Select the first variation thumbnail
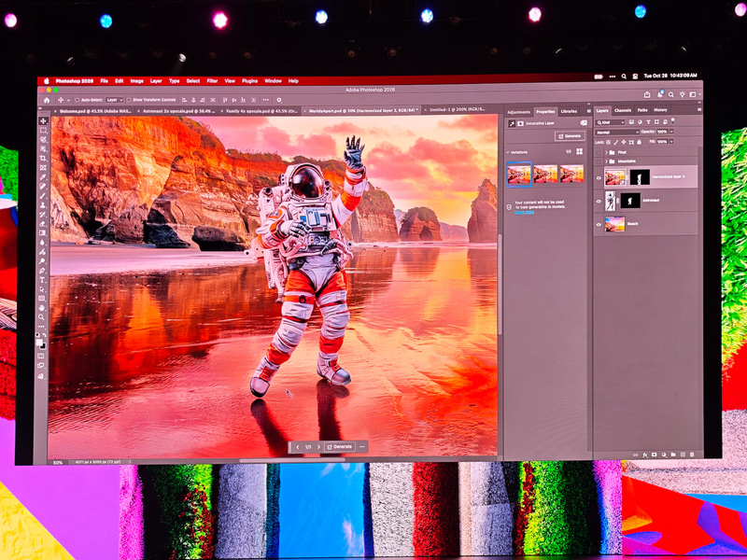 tap(519, 175)
